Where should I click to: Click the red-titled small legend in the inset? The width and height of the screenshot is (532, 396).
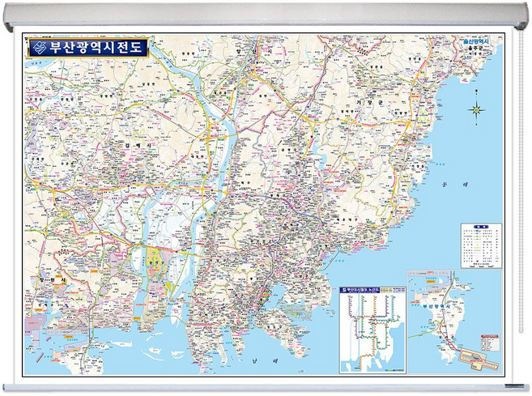coord(490,343)
